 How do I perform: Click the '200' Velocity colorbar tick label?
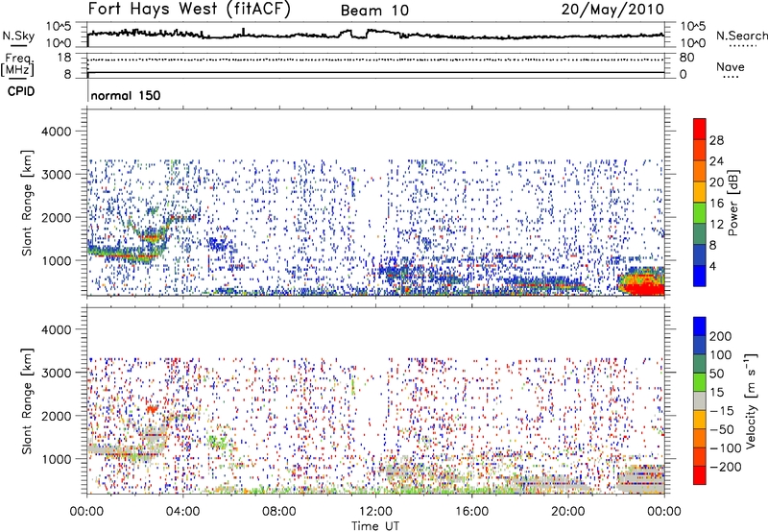pyautogui.click(x=721, y=336)
